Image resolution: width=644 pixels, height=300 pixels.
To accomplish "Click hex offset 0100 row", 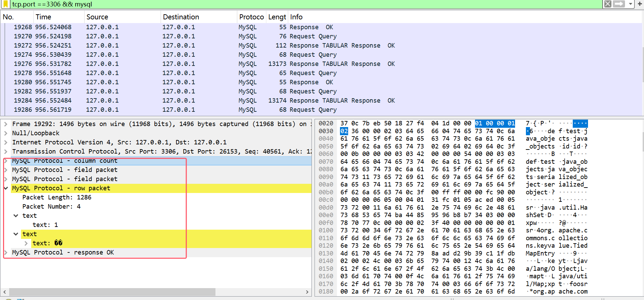I will click(326, 230).
